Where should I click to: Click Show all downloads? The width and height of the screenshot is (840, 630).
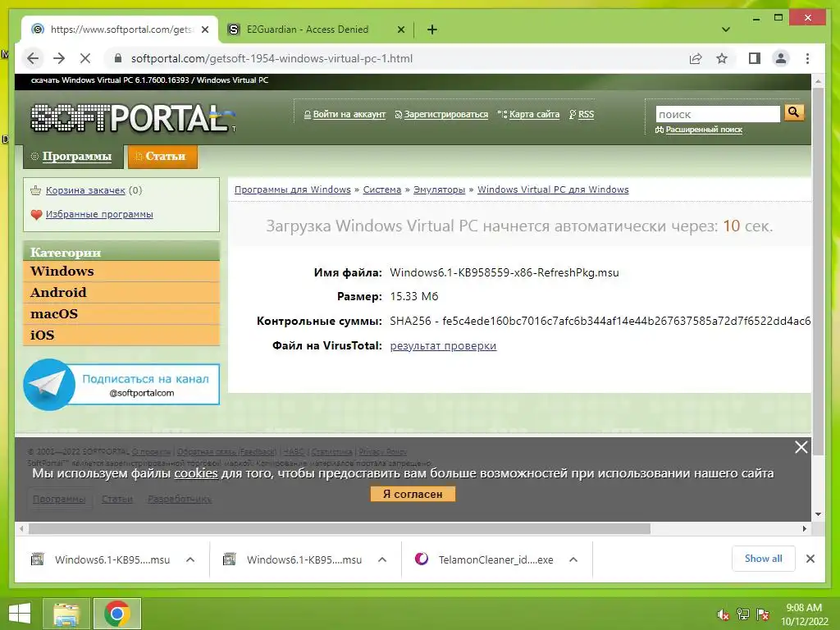[x=764, y=559]
